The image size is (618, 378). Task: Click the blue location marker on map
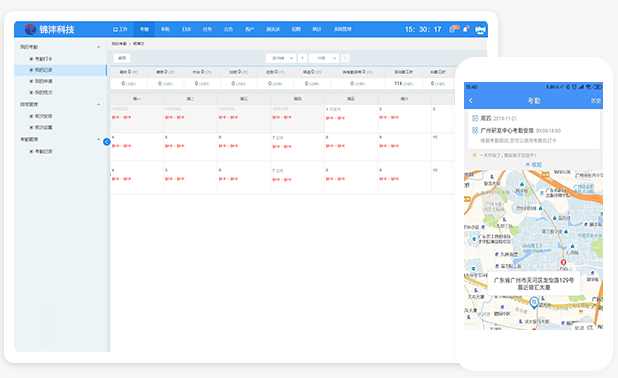534,302
